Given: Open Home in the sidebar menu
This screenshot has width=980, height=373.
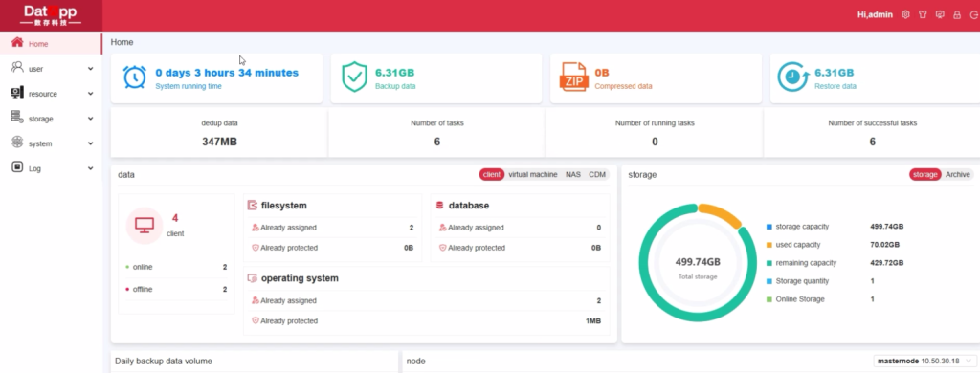Looking at the screenshot, I should coord(51,44).
